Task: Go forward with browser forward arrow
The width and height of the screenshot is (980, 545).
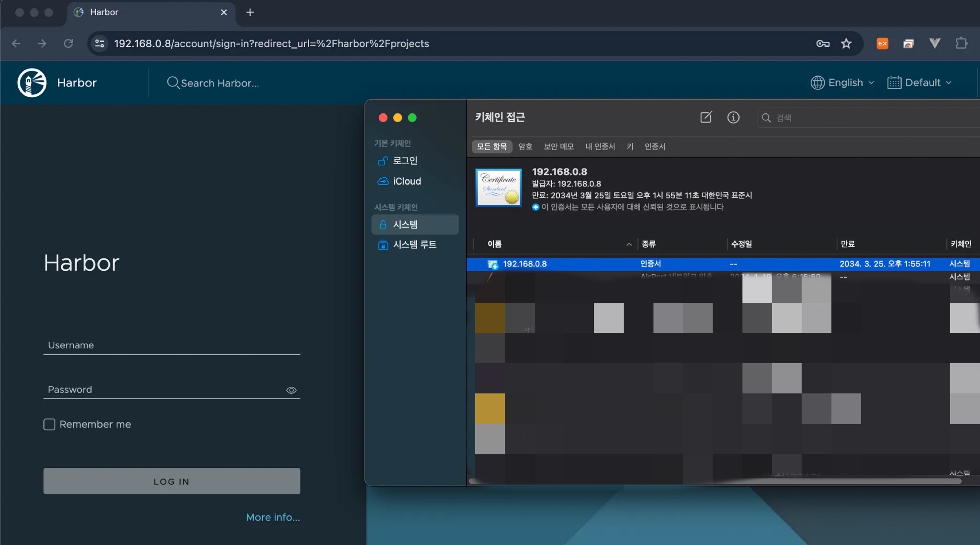Action: [x=42, y=43]
